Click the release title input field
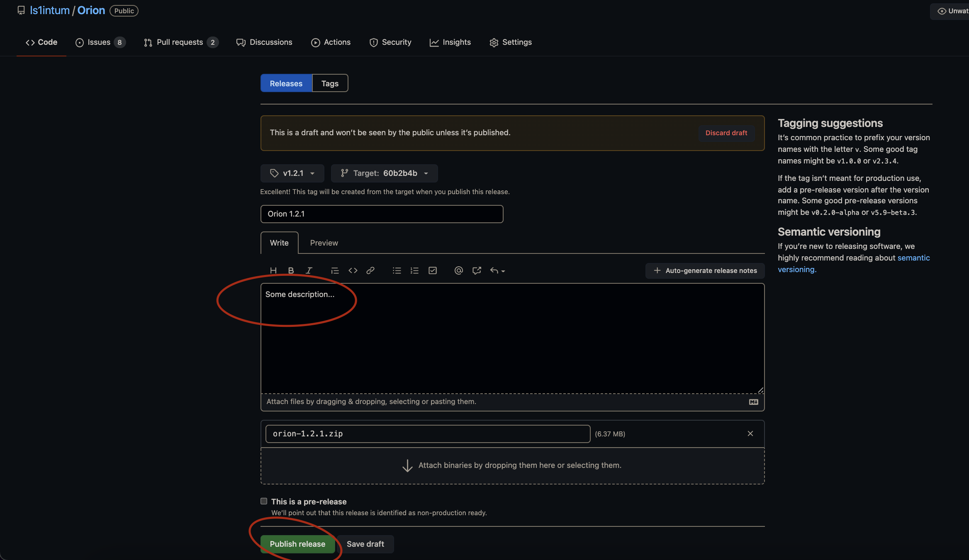Screen dimensions: 969x560 (382, 214)
